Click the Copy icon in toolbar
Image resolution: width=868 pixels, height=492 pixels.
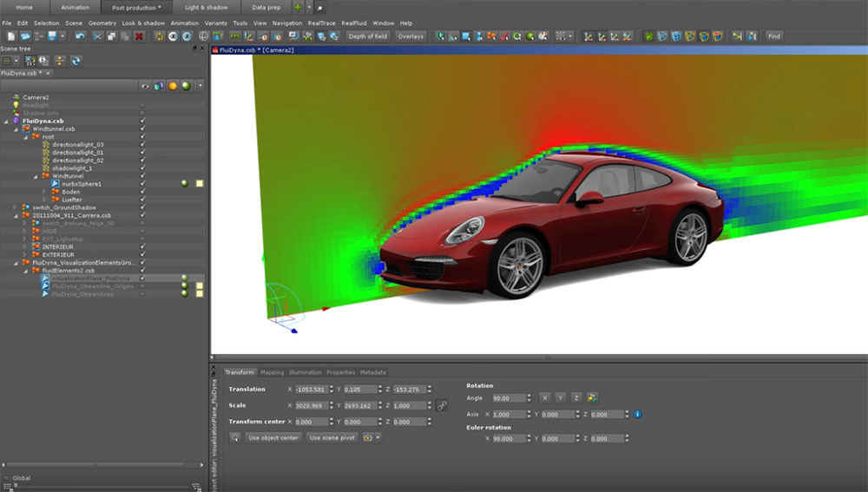click(111, 36)
